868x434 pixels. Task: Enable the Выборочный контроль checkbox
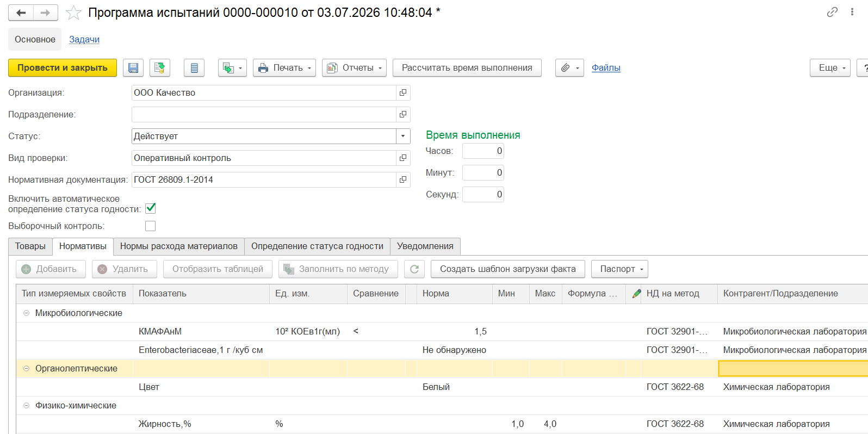coord(151,226)
